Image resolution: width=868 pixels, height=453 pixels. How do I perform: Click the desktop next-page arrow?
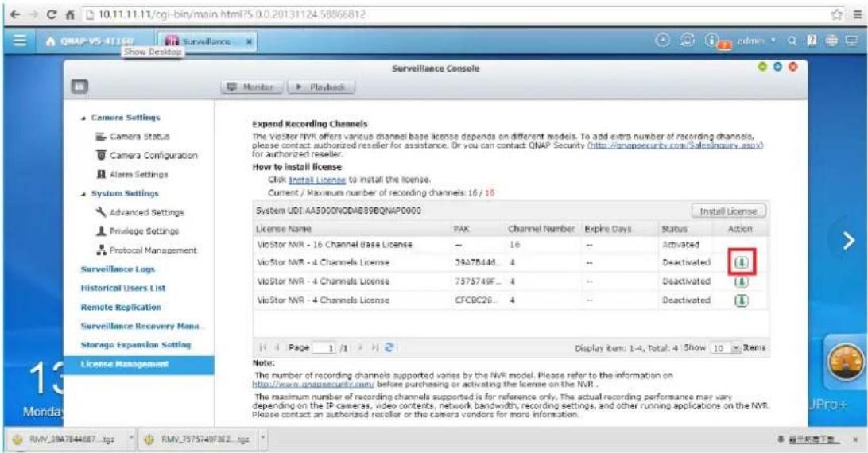pos(849,240)
